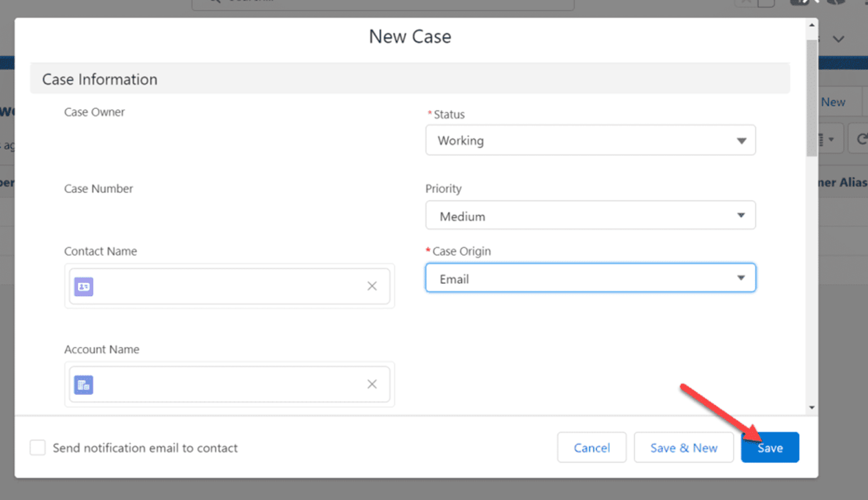Screen dimensions: 868x500
Task: Click the contact card icon in Contact Name field
Action: click(83, 287)
